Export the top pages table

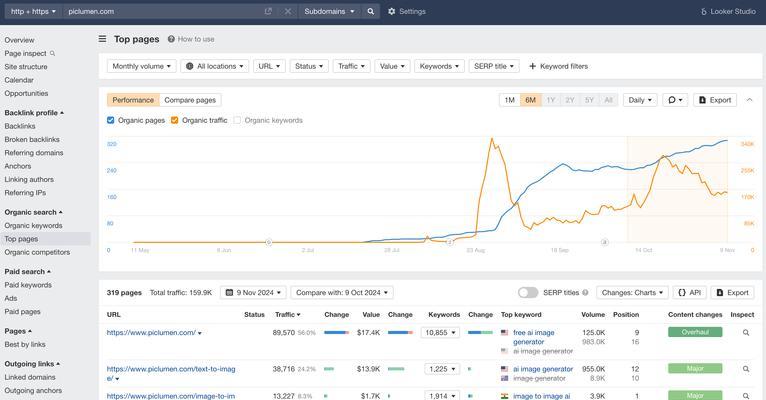[x=732, y=293]
